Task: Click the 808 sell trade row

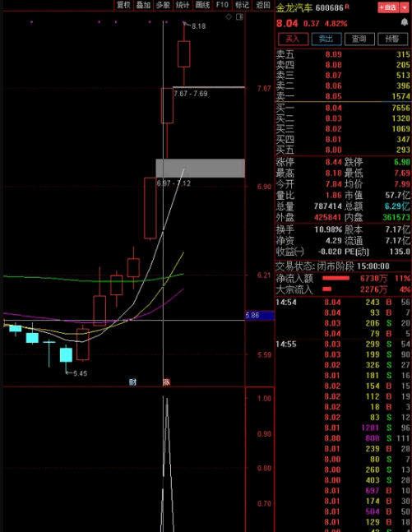Action: click(x=343, y=438)
